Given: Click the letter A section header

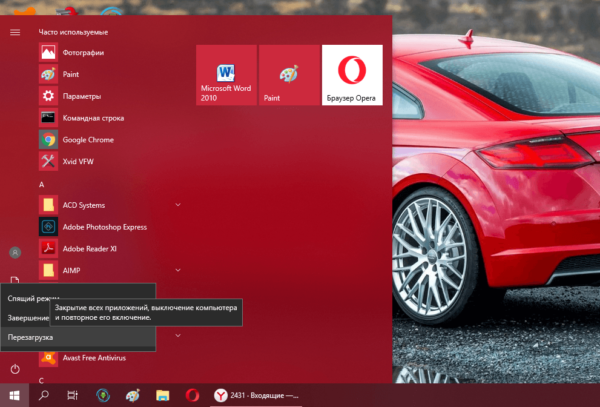Looking at the screenshot, I should (41, 185).
